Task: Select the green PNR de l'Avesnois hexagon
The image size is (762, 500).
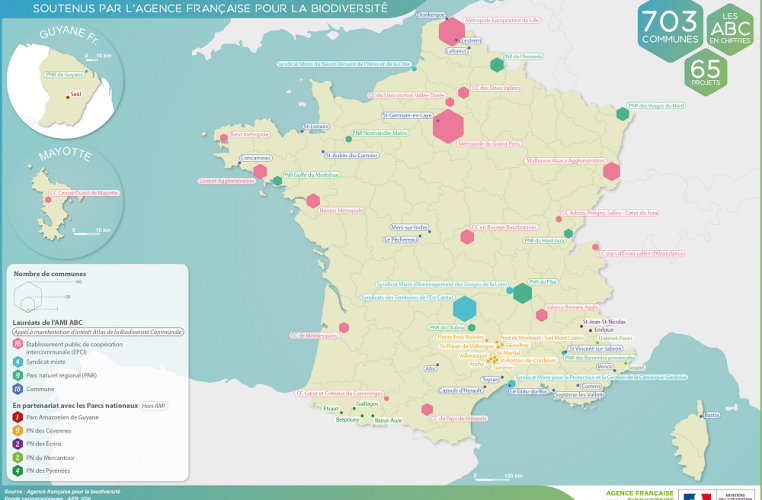Action: click(x=497, y=65)
